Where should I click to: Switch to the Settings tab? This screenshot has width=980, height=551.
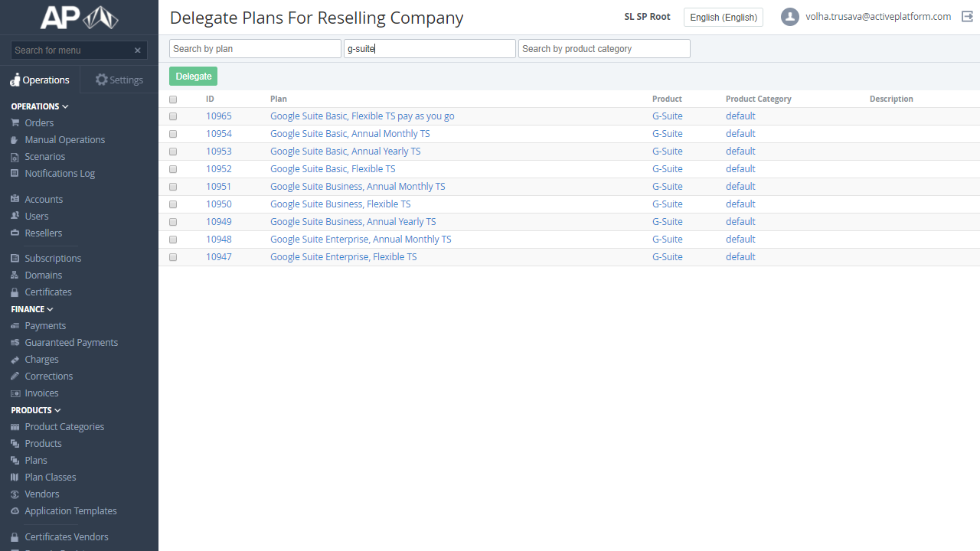click(x=119, y=80)
